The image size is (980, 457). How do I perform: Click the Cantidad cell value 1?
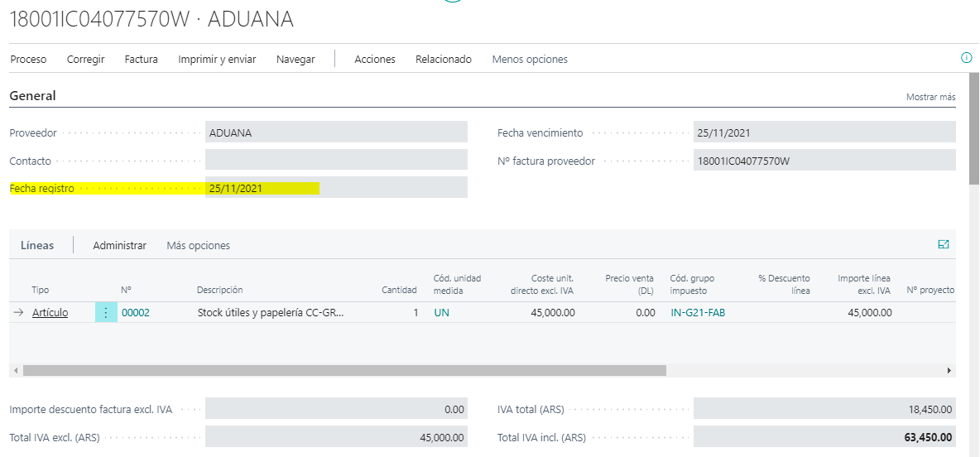click(416, 313)
